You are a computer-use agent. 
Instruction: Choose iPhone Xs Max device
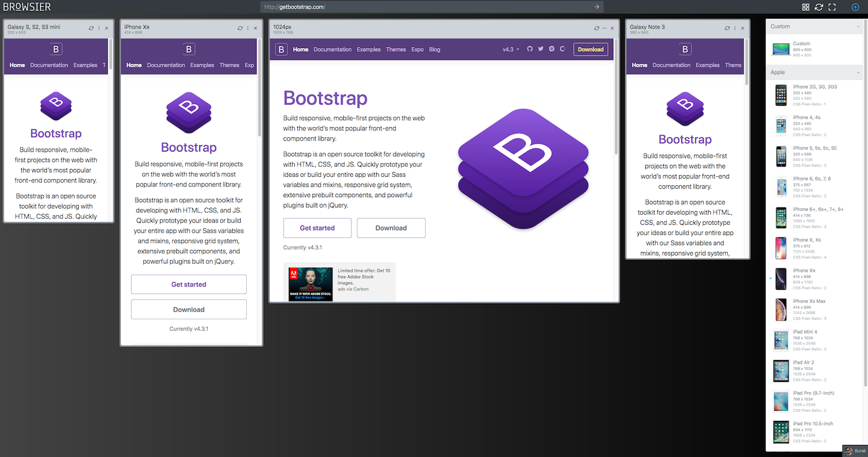click(x=816, y=310)
